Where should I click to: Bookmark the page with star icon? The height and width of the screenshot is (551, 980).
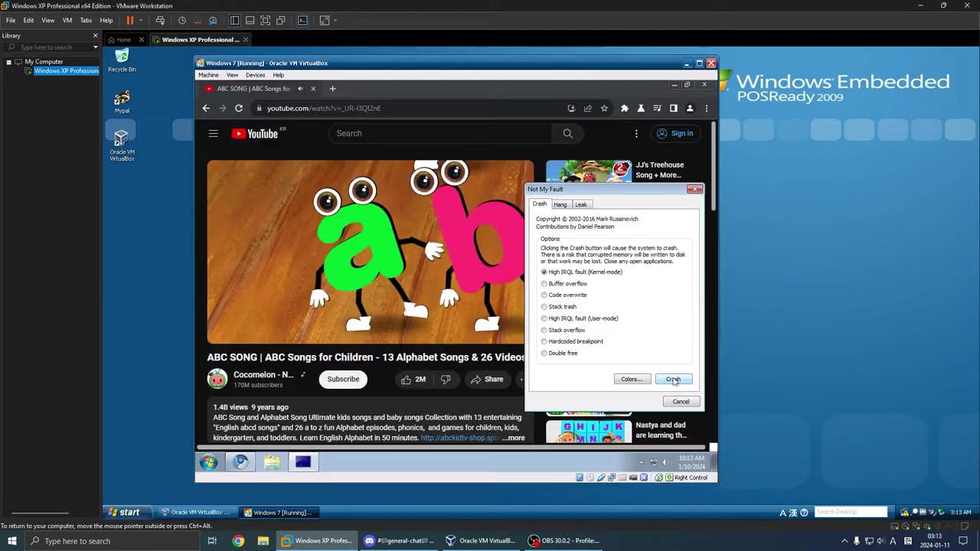604,109
